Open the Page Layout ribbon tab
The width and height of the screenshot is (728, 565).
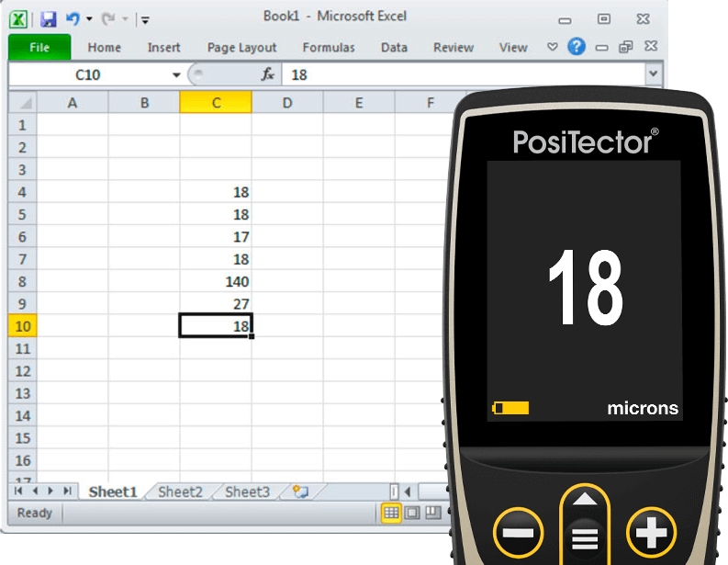[x=241, y=48]
